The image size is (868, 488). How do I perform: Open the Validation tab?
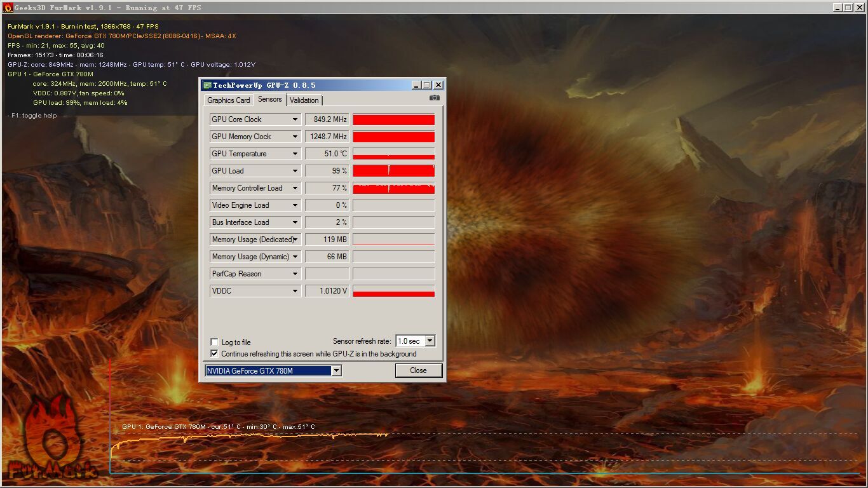point(304,100)
